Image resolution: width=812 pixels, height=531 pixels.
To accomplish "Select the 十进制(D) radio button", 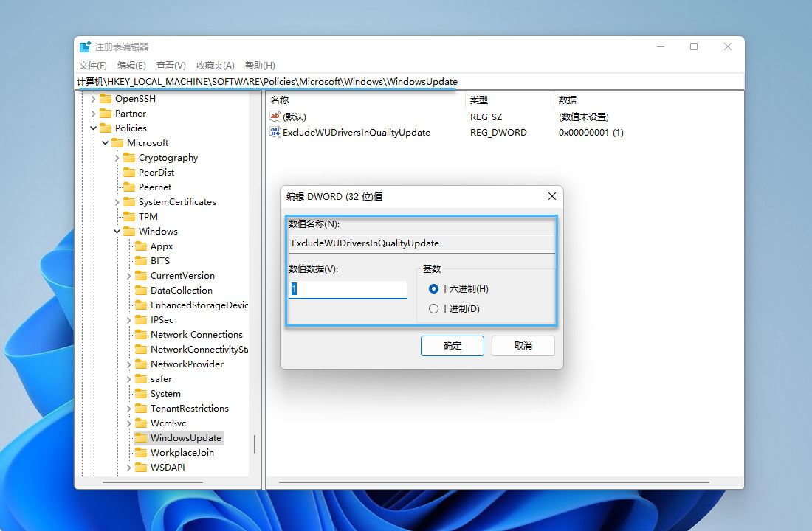I will 433,309.
